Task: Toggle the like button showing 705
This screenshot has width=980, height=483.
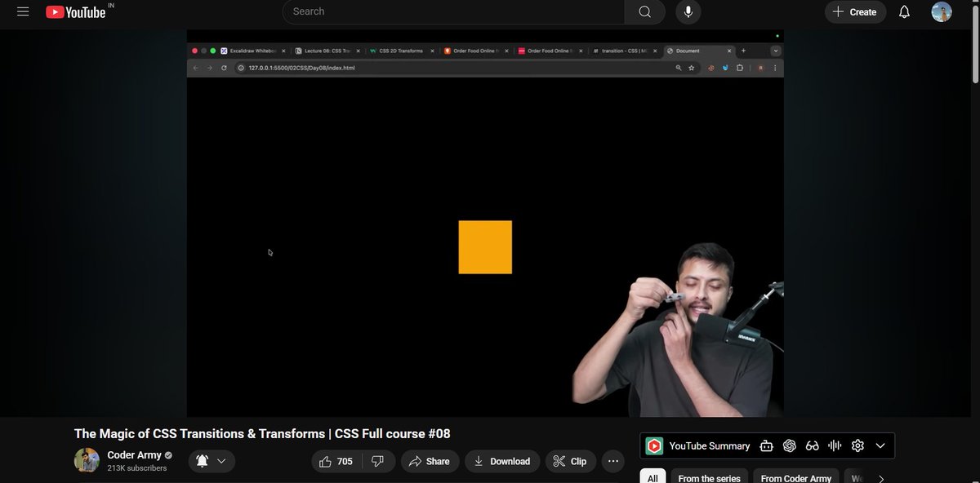Action: click(x=336, y=460)
